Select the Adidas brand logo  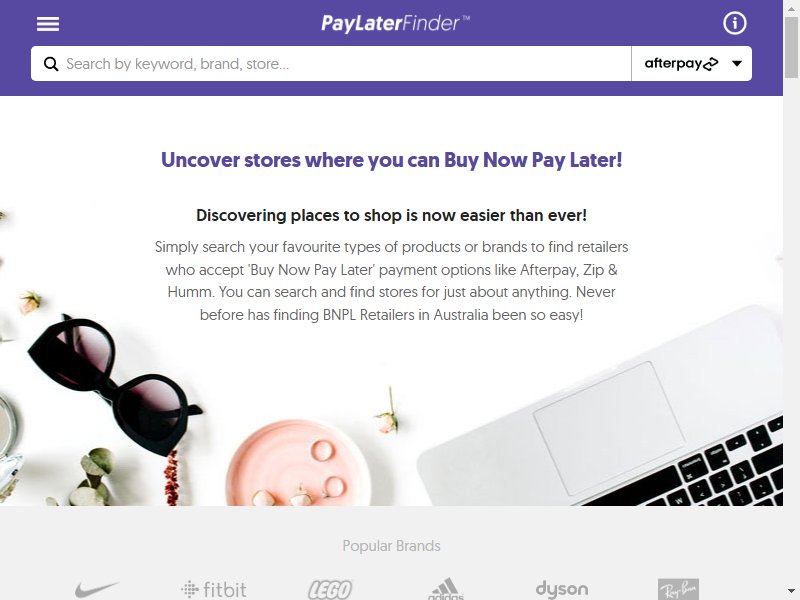click(x=446, y=589)
